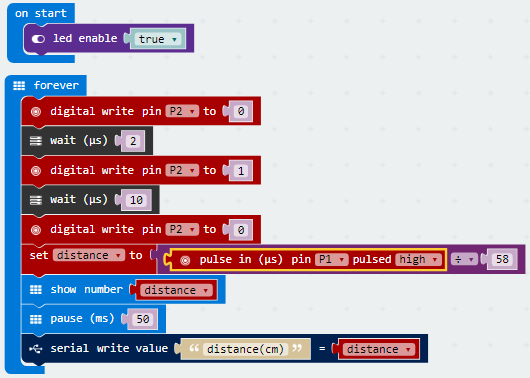This screenshot has width=530, height=378.
Task: Click the 58 divisor value field
Action: coord(502,259)
